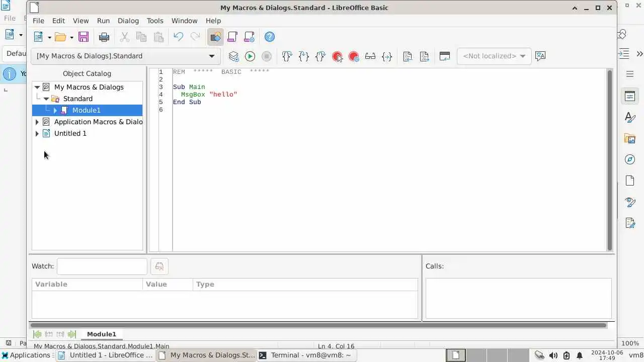Click the Stop macro icon
This screenshot has width=644, height=362.
(267, 56)
